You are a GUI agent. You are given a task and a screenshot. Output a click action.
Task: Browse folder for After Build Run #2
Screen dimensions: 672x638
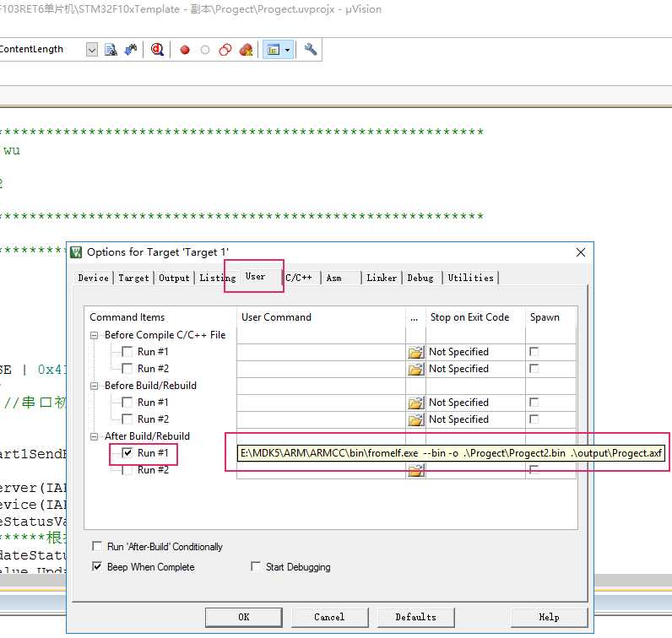tap(415, 471)
